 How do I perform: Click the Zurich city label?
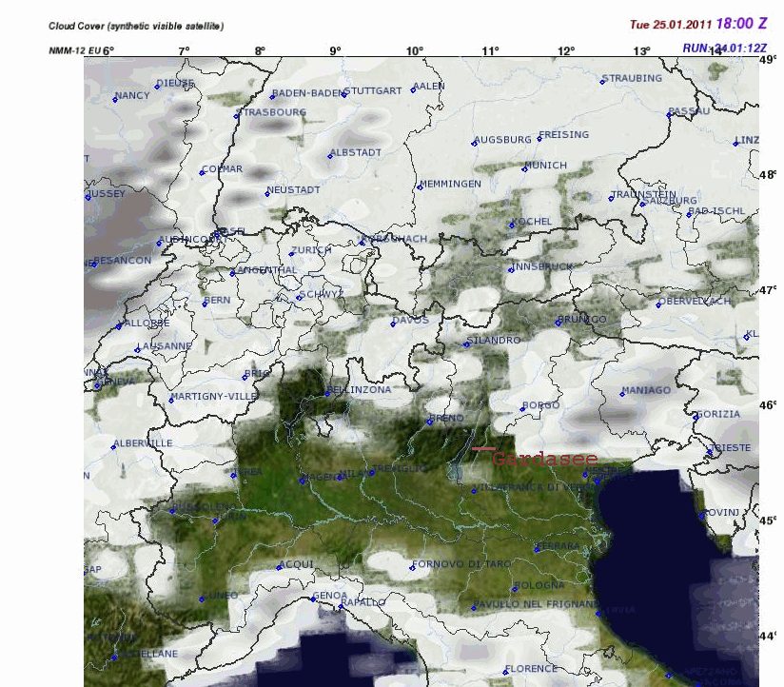pos(313,250)
